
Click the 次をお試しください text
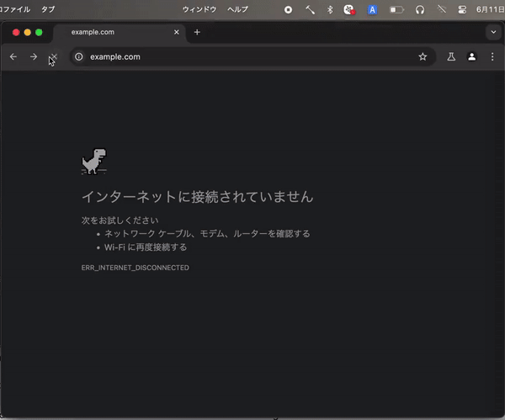120,221
